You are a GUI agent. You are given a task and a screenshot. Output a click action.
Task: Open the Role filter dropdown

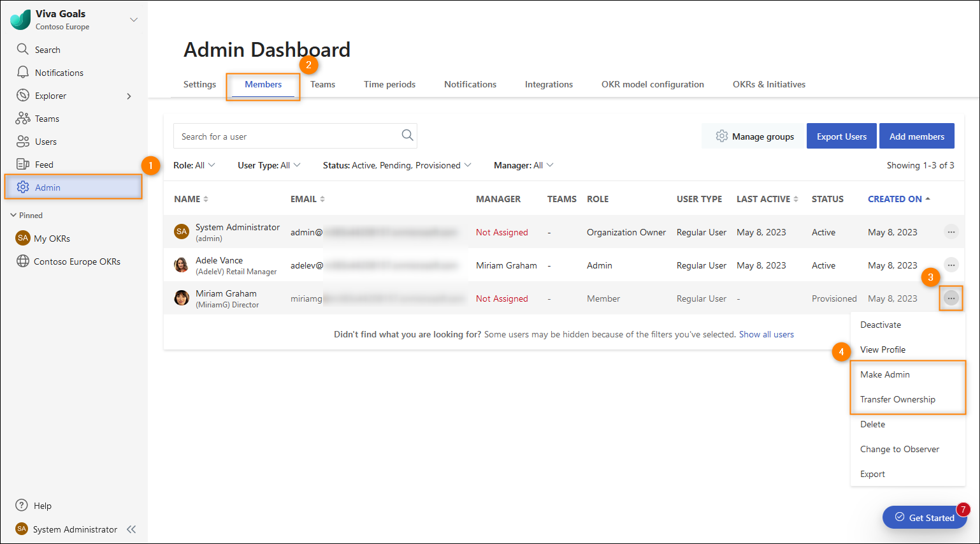(194, 165)
